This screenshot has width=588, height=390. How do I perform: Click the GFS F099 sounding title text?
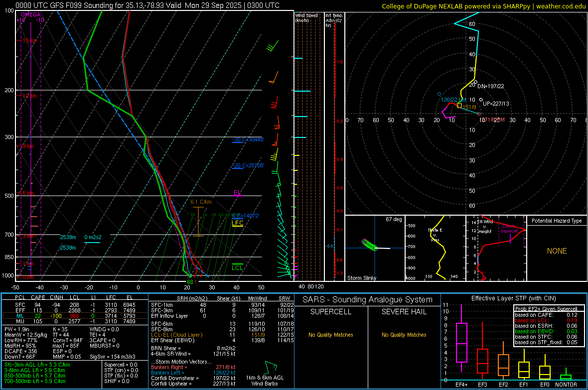(x=147, y=5)
